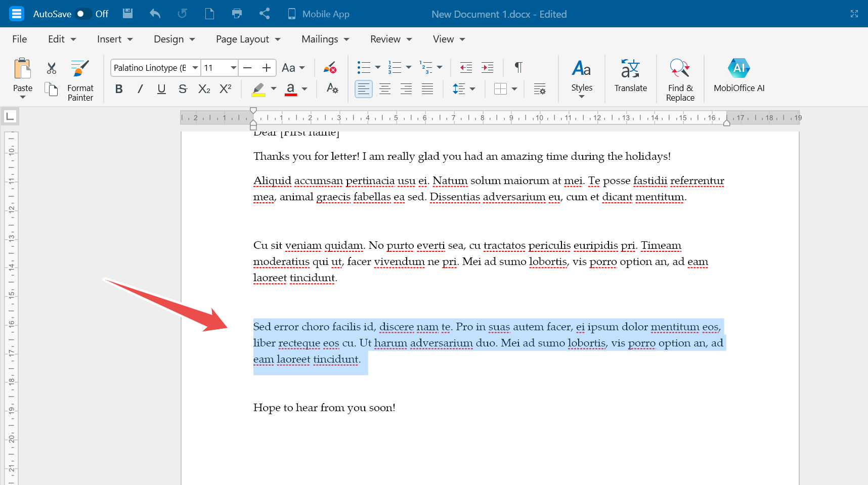Expand multilevel list options arrow

440,67
